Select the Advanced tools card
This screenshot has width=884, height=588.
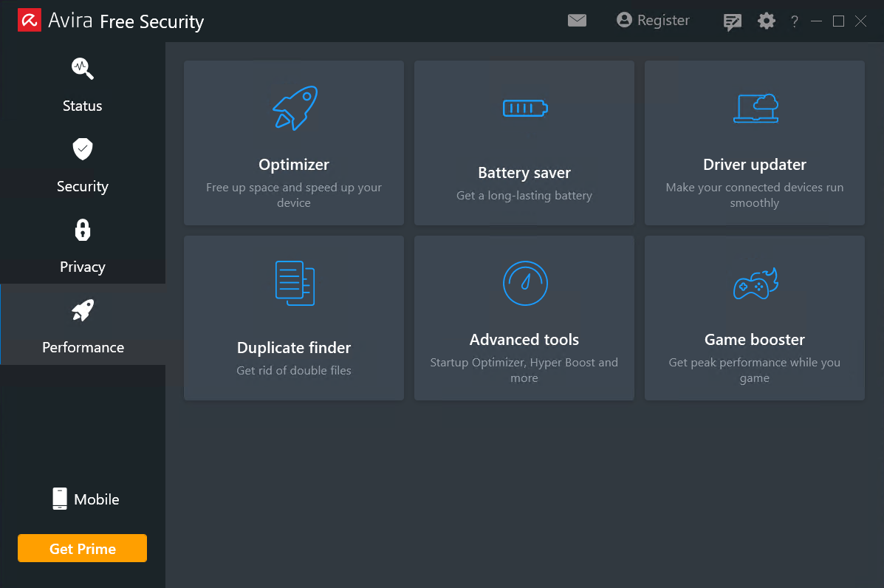[x=524, y=318]
